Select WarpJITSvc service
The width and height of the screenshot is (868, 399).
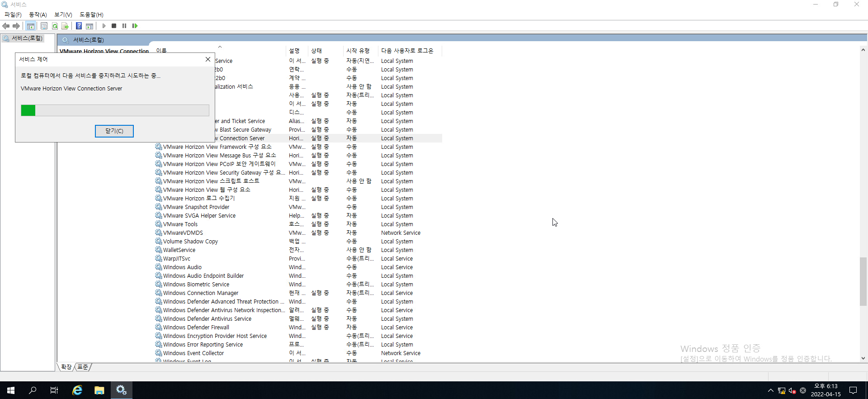point(298,259)
